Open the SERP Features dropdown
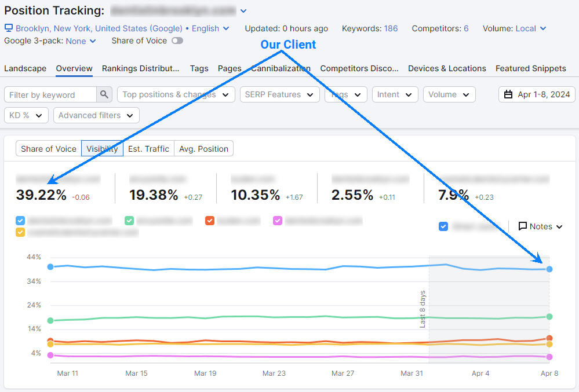Image resolution: width=579 pixels, height=392 pixels. pyautogui.click(x=279, y=94)
